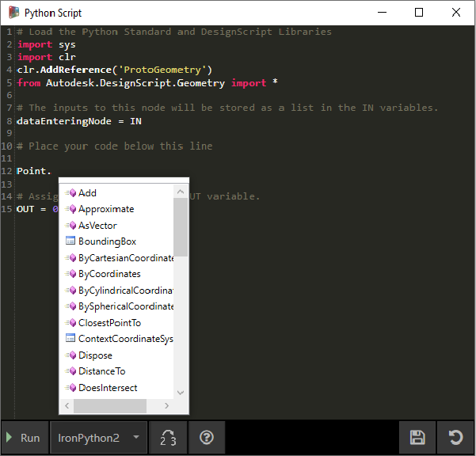
Task: Click the Python Script window title icon
Action: pyautogui.click(x=13, y=13)
